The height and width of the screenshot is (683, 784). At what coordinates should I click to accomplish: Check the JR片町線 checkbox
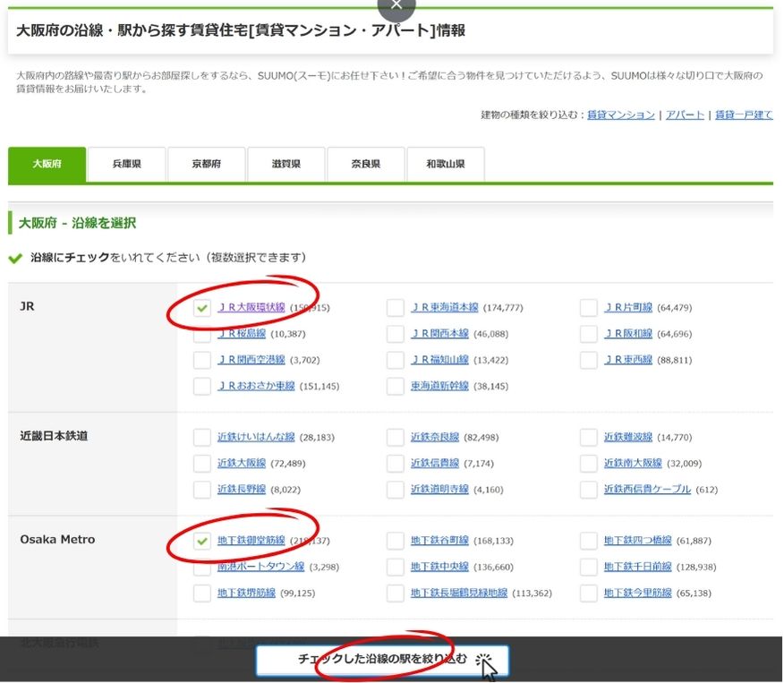coord(588,308)
